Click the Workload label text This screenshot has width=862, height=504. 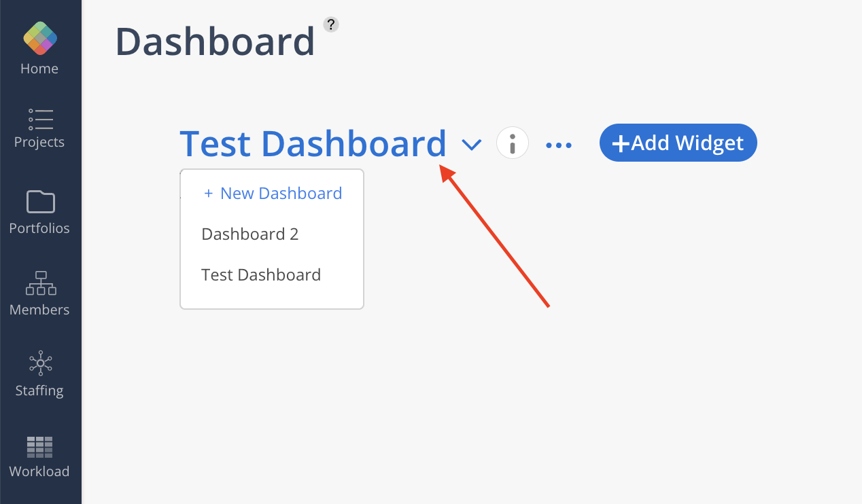(39, 471)
